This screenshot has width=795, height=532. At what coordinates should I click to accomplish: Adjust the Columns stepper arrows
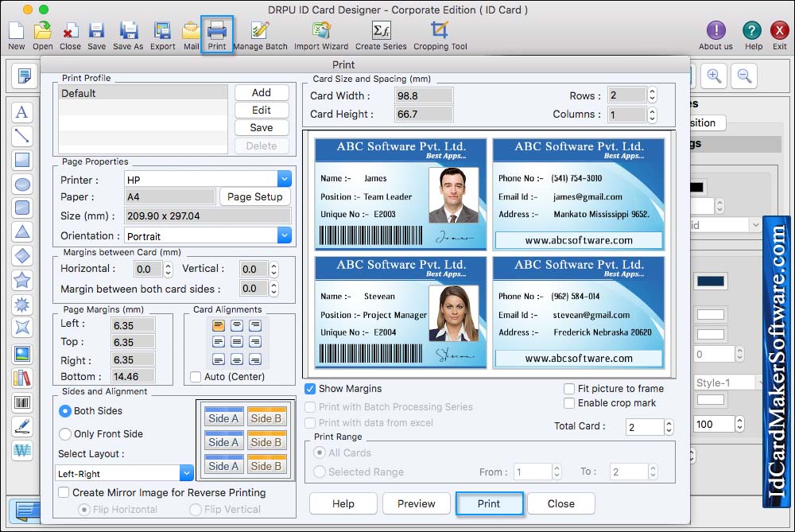pos(653,115)
